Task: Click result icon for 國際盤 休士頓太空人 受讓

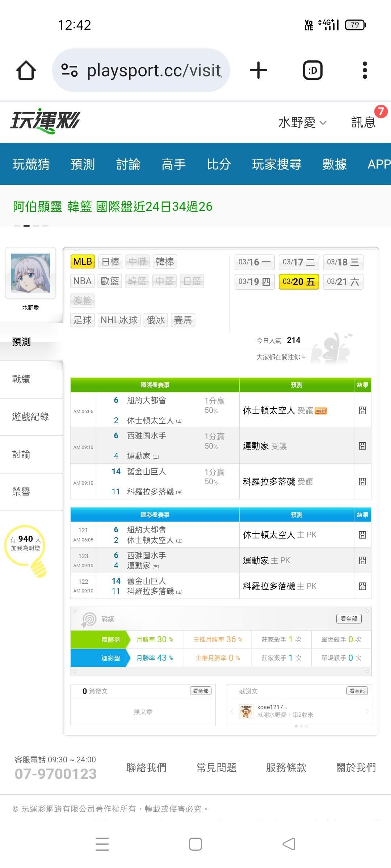Action: coord(362,410)
